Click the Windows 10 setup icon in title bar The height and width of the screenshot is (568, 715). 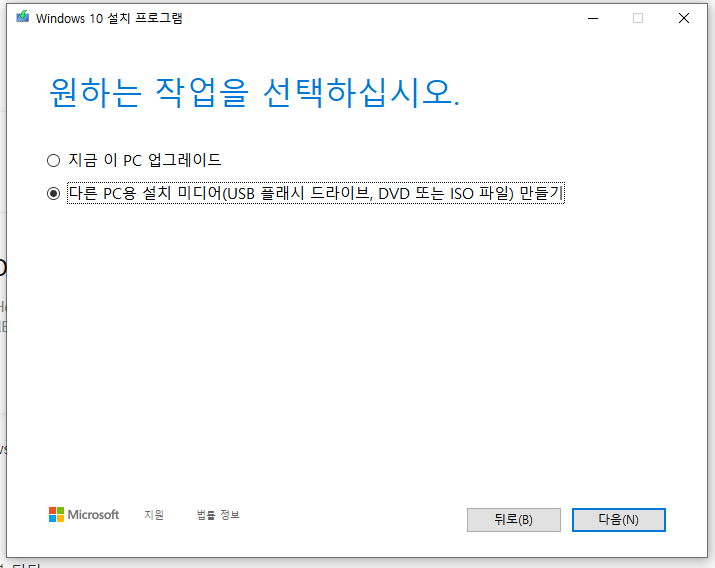[x=22, y=17]
